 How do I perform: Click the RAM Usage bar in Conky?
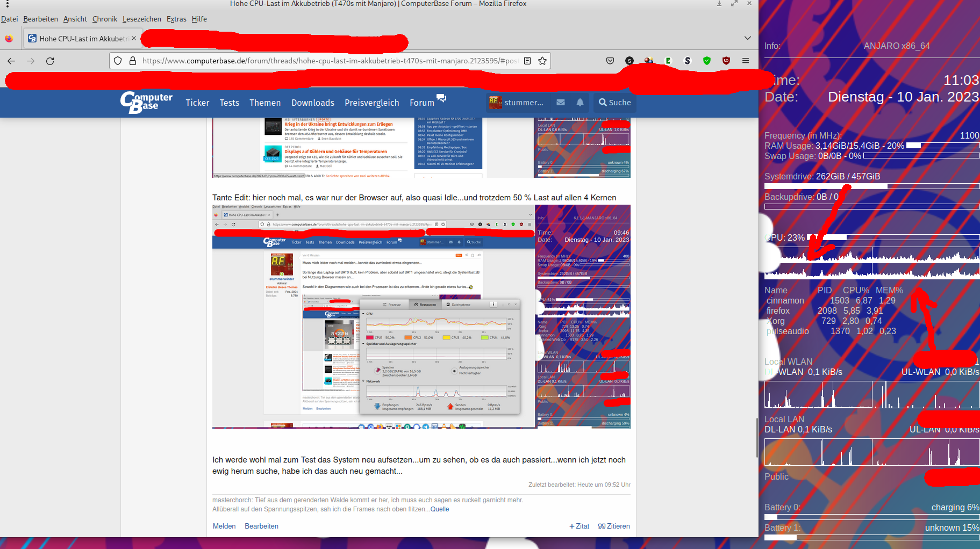[942, 146]
